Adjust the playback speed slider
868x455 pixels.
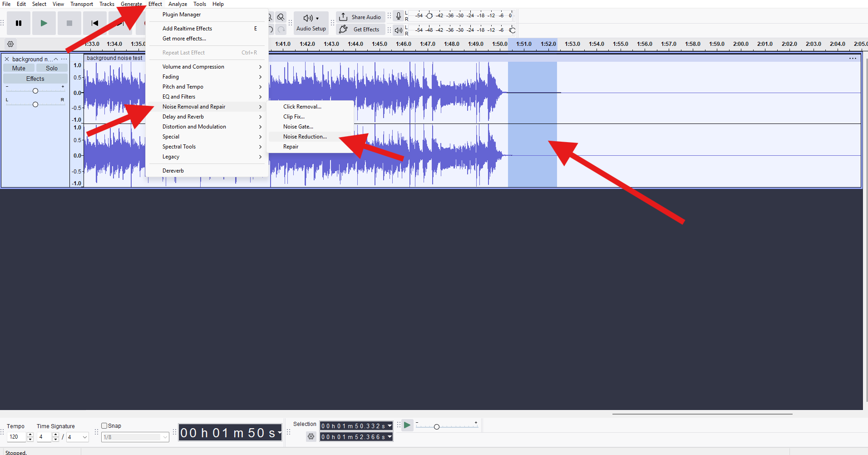[436, 426]
